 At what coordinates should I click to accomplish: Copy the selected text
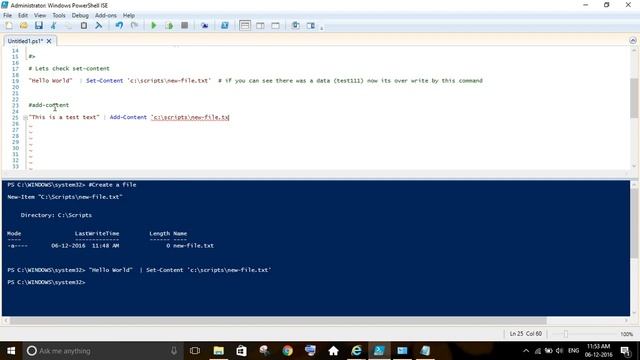click(x=68, y=26)
